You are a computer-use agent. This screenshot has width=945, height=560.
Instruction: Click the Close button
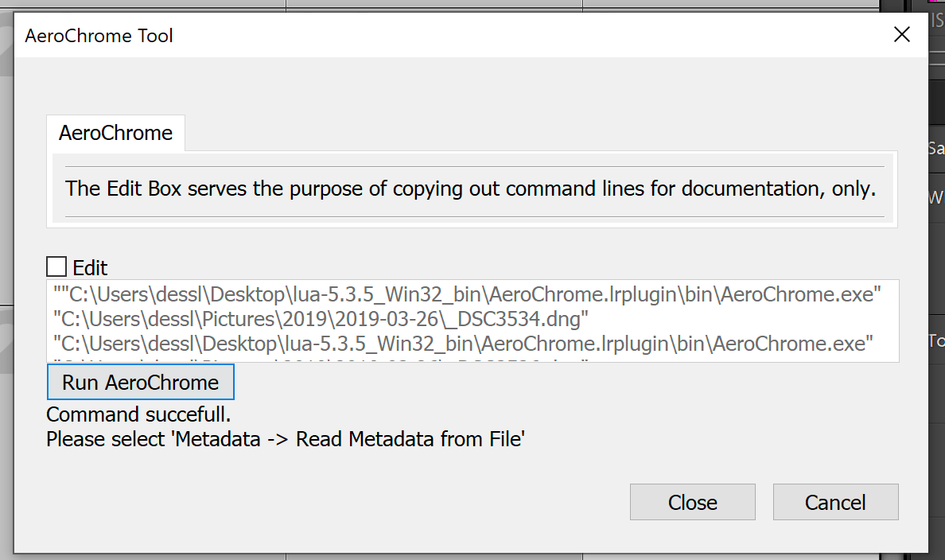[x=693, y=502]
